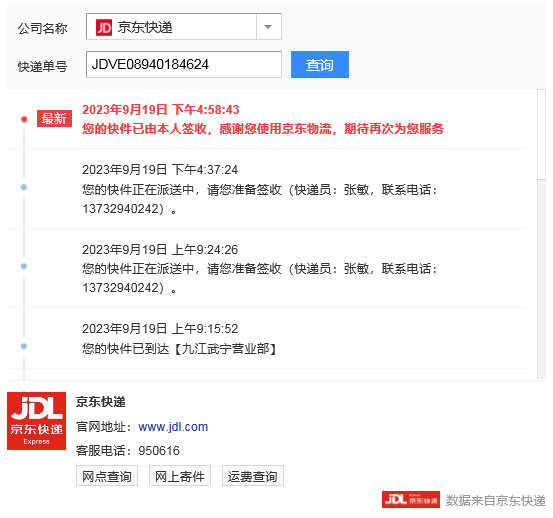553x518 pixels.
Task: Click the small JDL logo at bottom right
Action: click(x=411, y=500)
